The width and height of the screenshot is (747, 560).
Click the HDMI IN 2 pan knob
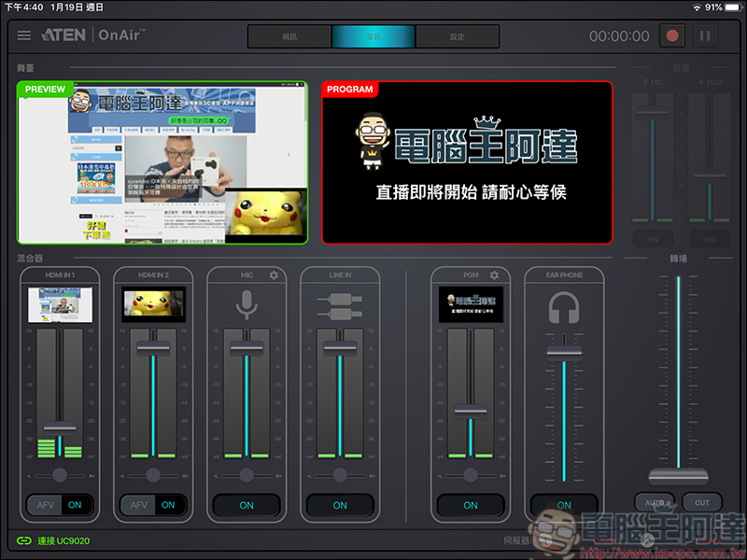click(153, 475)
